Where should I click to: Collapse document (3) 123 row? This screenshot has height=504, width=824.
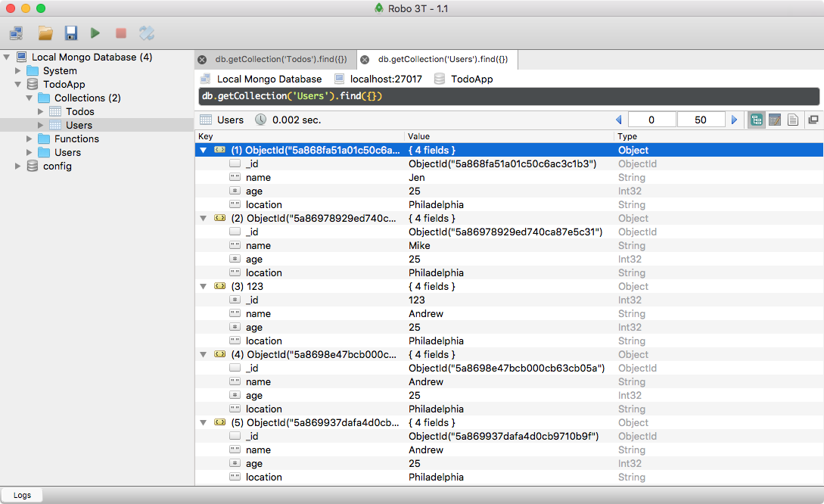click(203, 286)
